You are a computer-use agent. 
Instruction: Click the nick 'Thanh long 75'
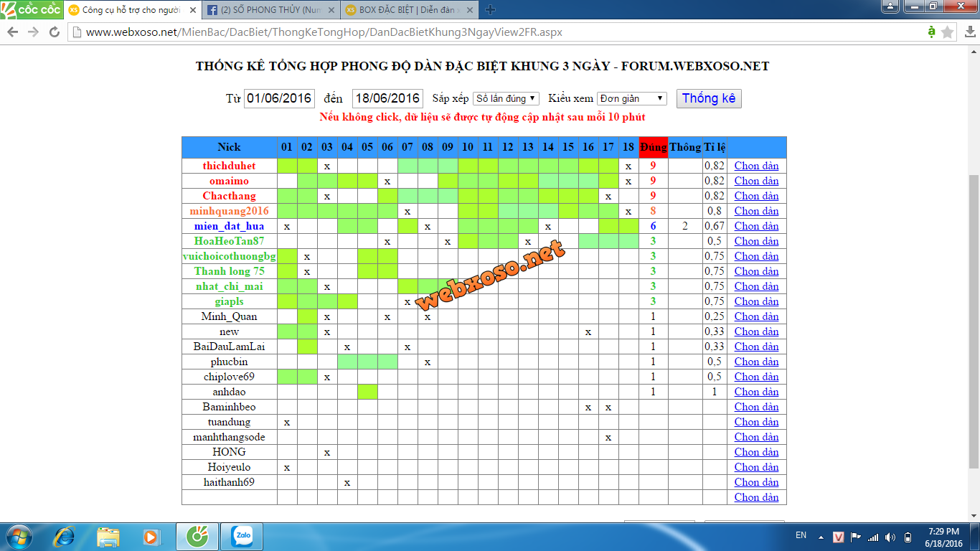pos(229,271)
